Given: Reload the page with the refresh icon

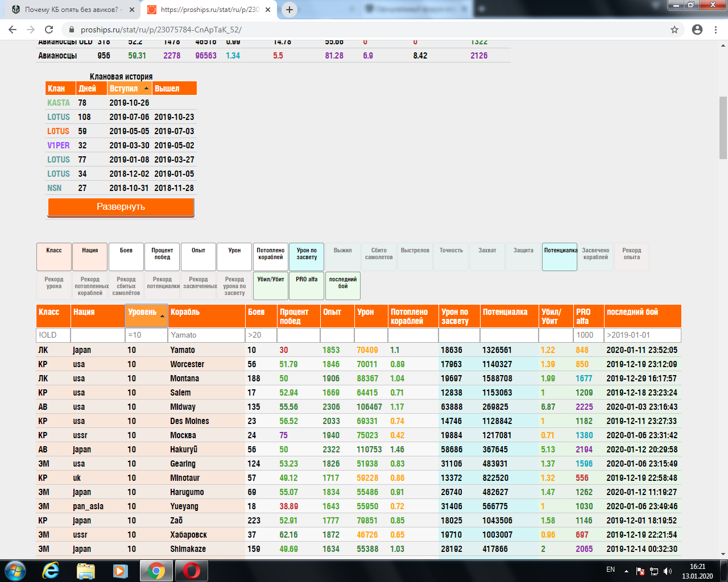Looking at the screenshot, I should tap(49, 30).
